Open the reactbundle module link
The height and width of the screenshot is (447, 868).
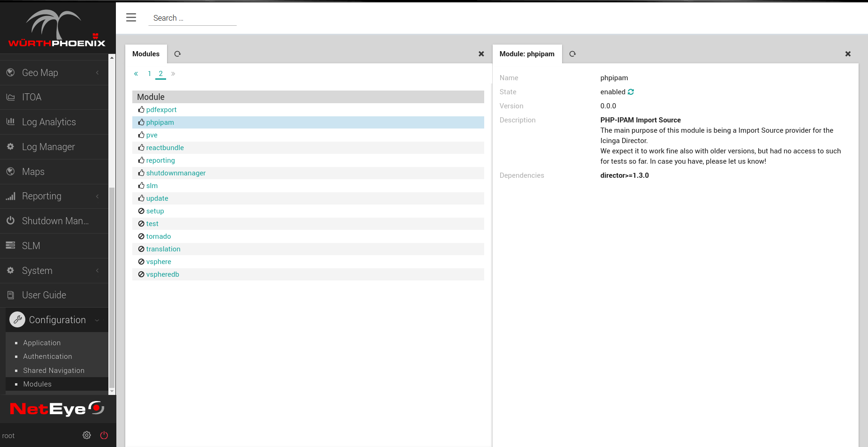tap(165, 147)
